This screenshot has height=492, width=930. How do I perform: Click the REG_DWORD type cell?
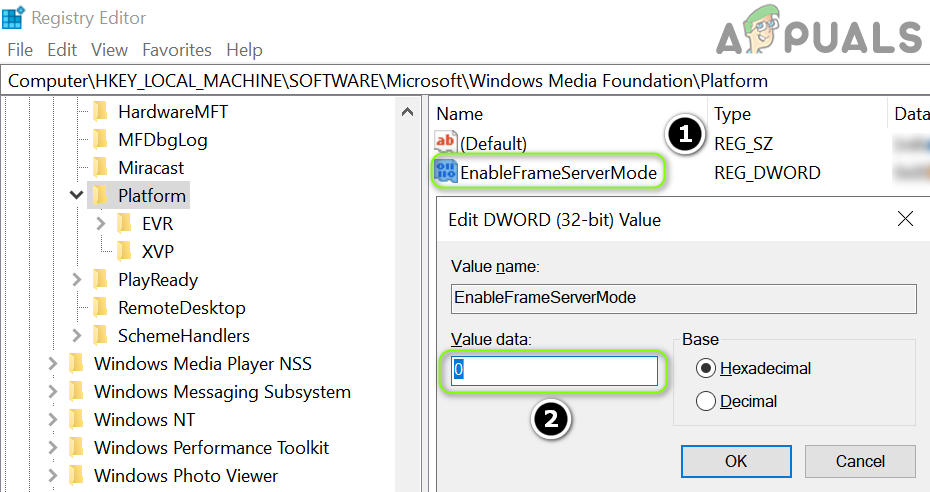click(x=767, y=172)
